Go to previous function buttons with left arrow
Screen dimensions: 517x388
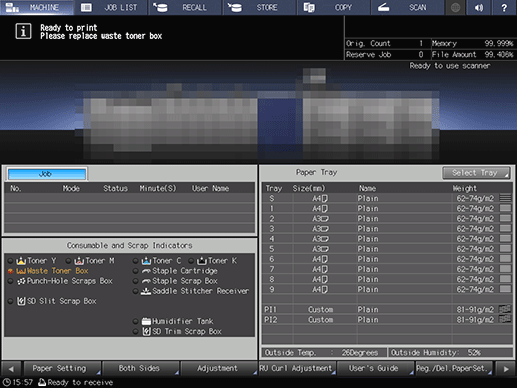(11, 369)
